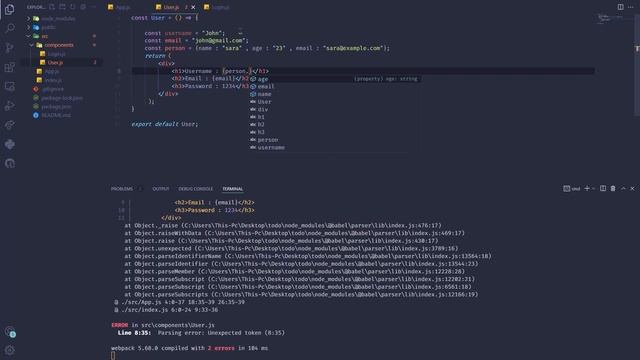Viewport: 640px width, 360px height.
Task: Choose 'username' from the autocomplete list
Action: coord(335,147)
